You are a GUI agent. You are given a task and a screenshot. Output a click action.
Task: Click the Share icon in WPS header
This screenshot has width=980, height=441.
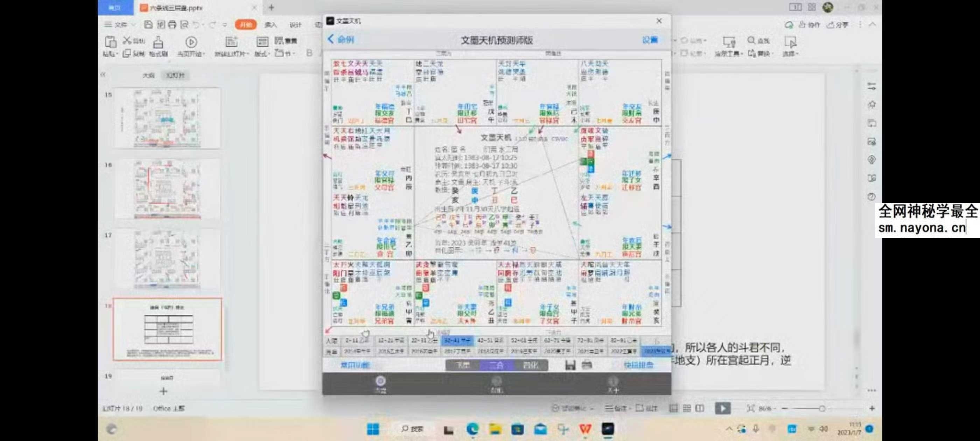[x=831, y=25]
